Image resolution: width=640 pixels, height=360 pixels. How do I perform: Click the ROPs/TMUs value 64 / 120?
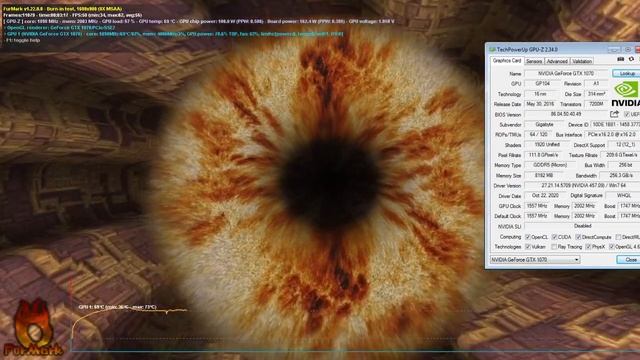coord(538,135)
